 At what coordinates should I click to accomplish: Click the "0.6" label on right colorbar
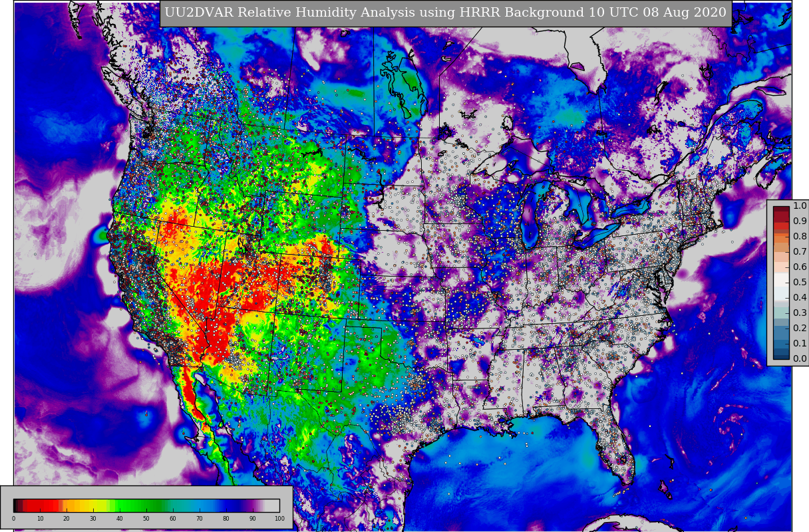click(799, 267)
